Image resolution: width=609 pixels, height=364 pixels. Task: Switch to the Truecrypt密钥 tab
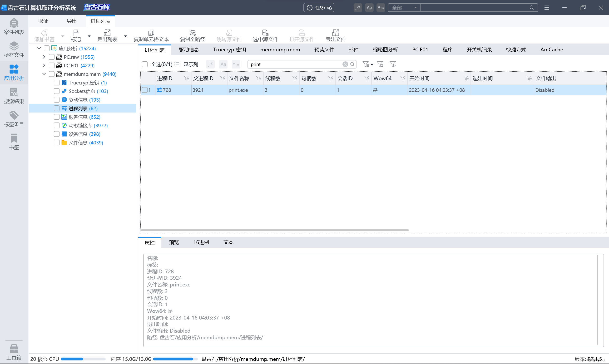click(x=229, y=49)
